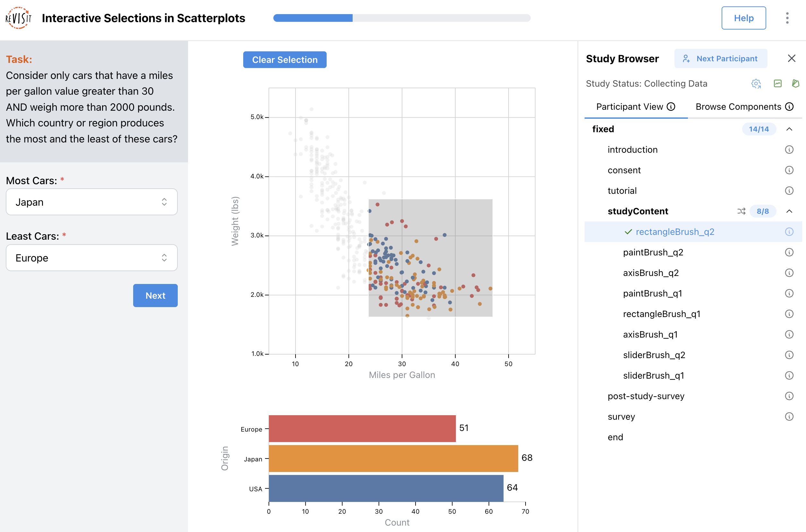Click the study progress bar
This screenshot has height=532, width=806.
pos(402,18)
